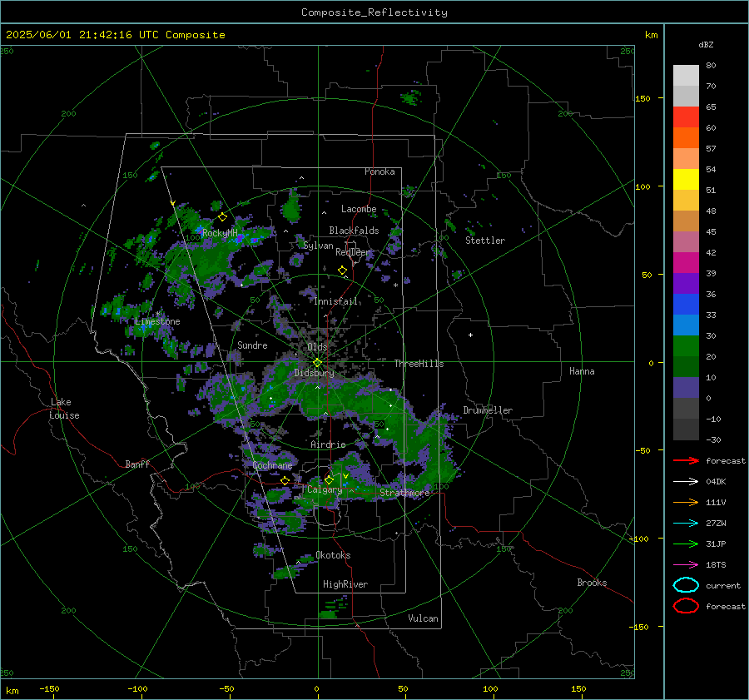Screen dimensions: 749x700
Task: Click the 18TS legend text
Action: tap(716, 565)
